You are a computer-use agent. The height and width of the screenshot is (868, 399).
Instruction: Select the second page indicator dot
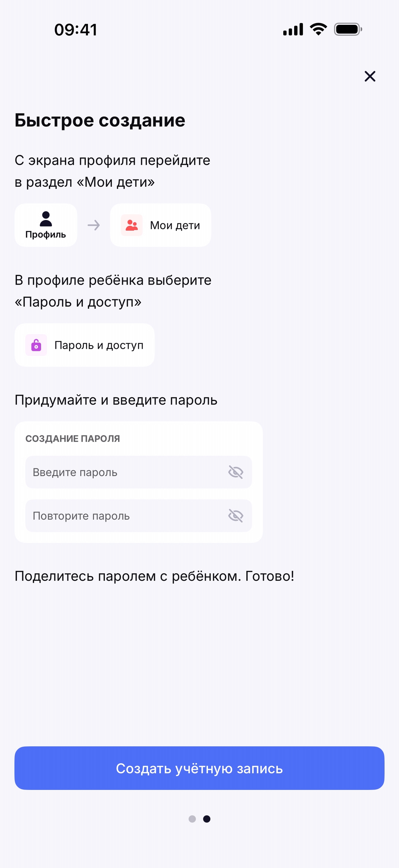pos(207,819)
